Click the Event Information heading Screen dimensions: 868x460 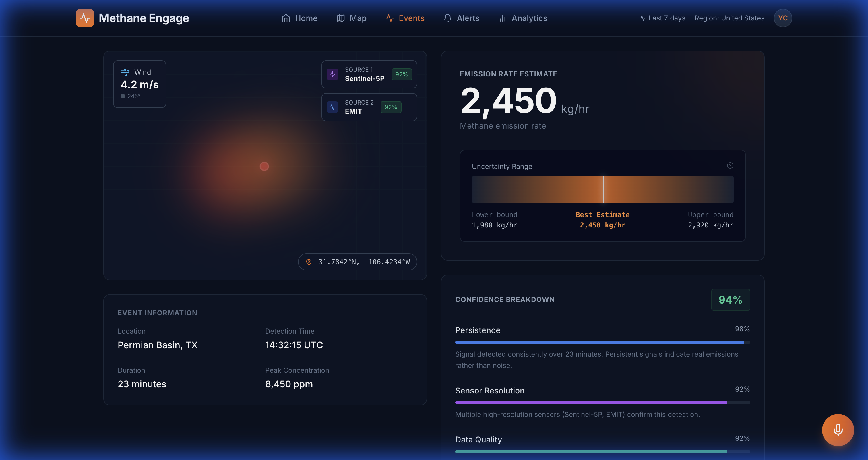(157, 313)
